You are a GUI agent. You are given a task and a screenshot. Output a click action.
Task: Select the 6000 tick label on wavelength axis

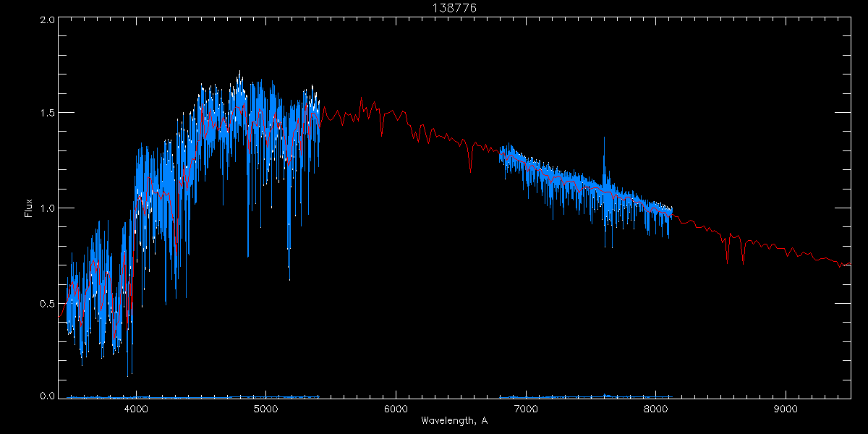click(396, 409)
